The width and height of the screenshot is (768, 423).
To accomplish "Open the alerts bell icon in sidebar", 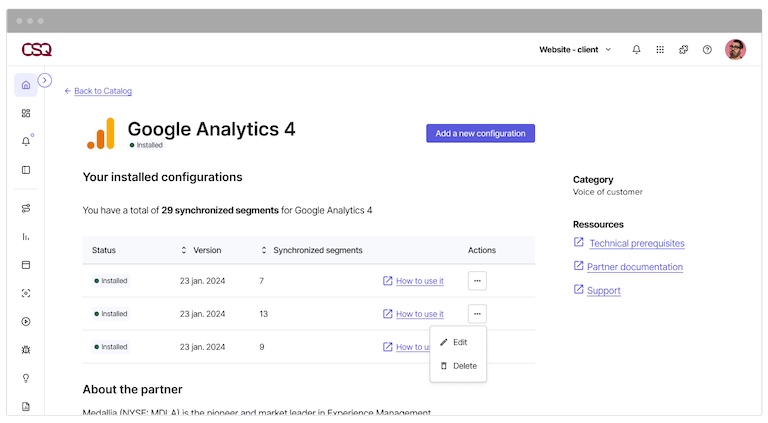I will click(x=26, y=141).
